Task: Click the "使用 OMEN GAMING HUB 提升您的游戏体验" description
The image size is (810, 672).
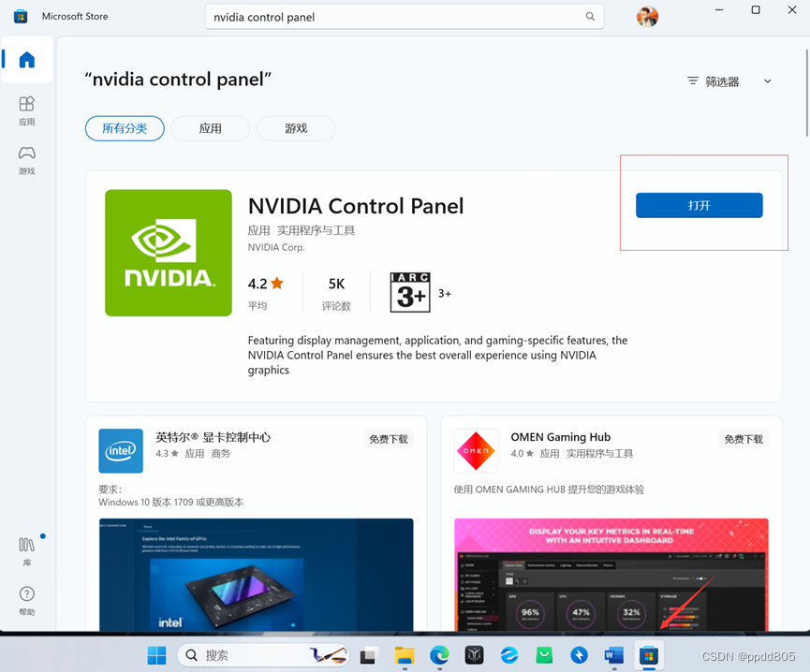Action: (549, 489)
